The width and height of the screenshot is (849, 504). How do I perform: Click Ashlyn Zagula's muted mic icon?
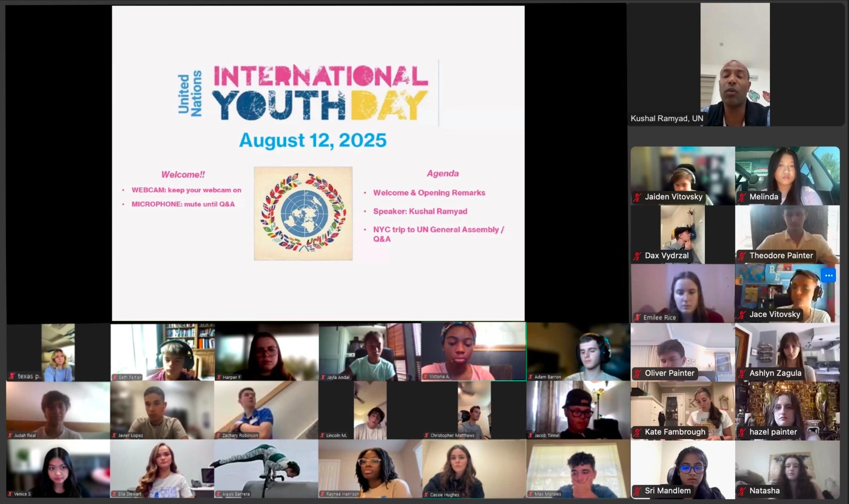pyautogui.click(x=742, y=373)
